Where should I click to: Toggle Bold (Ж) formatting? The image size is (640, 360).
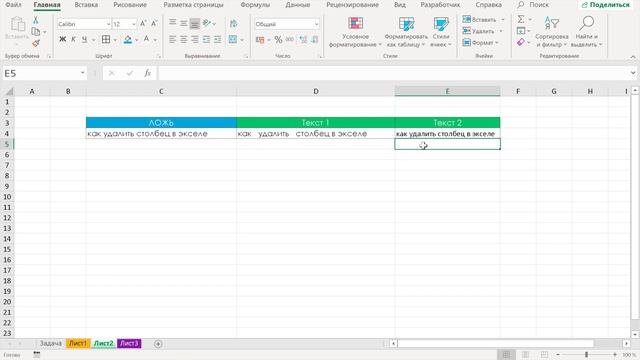62,39
